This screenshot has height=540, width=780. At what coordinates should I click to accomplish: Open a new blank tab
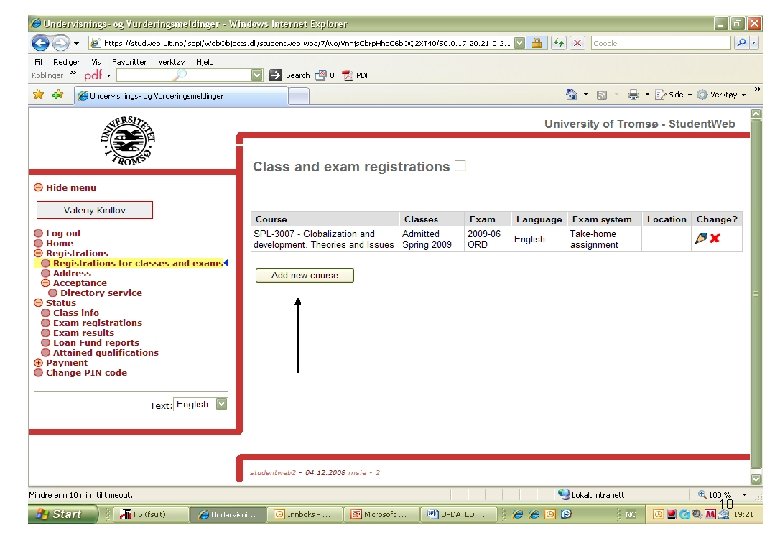click(x=298, y=96)
